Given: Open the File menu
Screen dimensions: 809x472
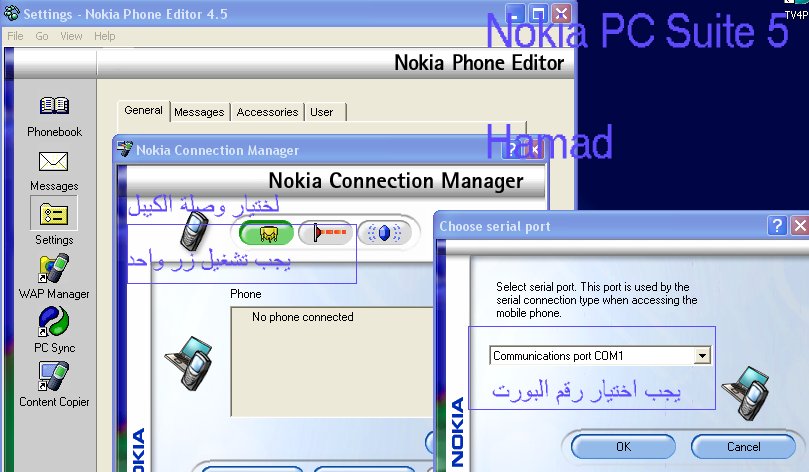Looking at the screenshot, I should (x=15, y=36).
